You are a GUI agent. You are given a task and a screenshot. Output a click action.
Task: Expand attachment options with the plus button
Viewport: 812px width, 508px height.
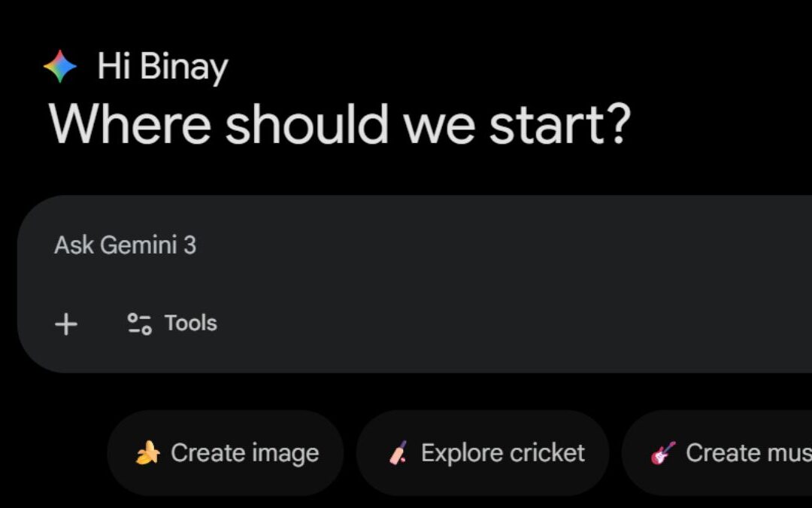[67, 324]
